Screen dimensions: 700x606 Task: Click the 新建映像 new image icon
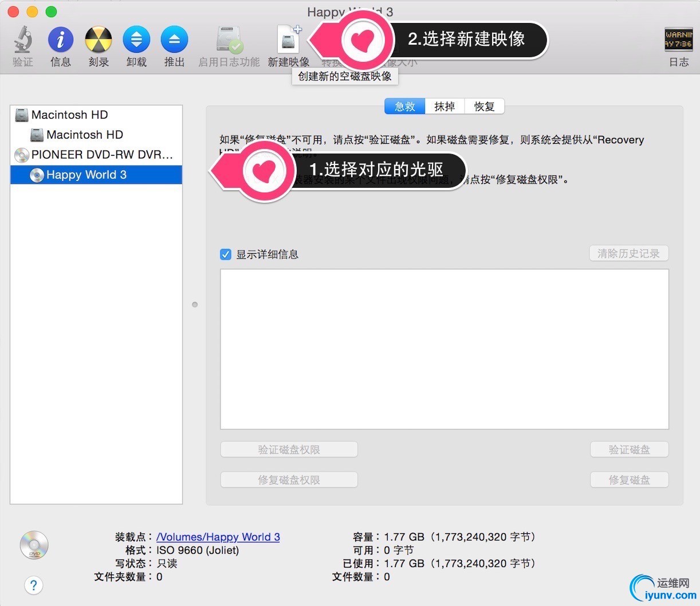[x=289, y=40]
